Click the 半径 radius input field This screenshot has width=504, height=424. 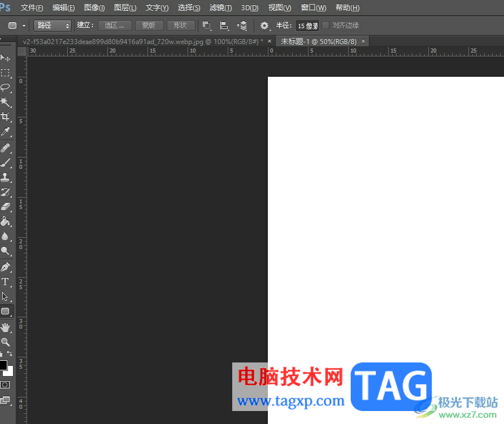coord(307,25)
